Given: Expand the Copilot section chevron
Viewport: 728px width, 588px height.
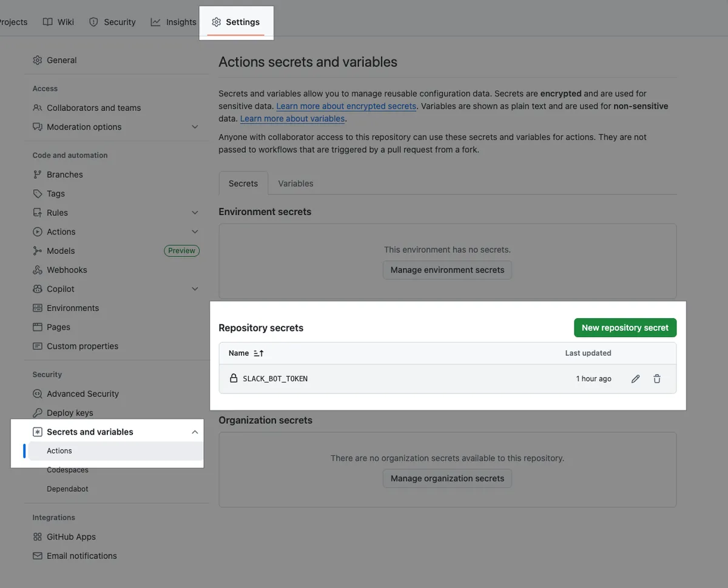Looking at the screenshot, I should click(195, 289).
